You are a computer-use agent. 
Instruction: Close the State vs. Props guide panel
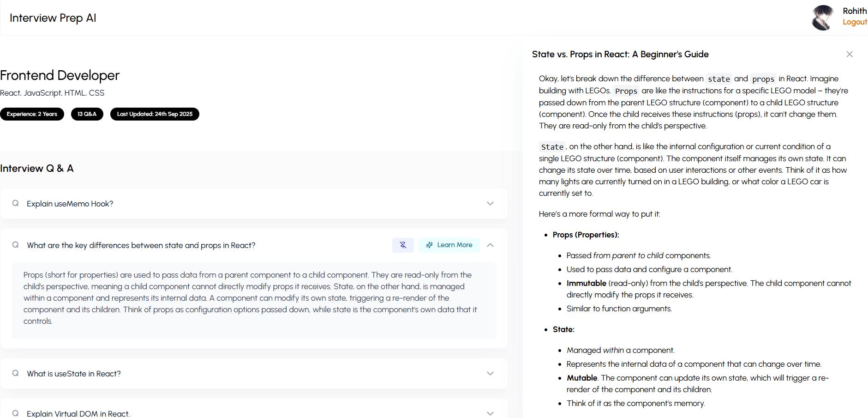[x=849, y=55]
